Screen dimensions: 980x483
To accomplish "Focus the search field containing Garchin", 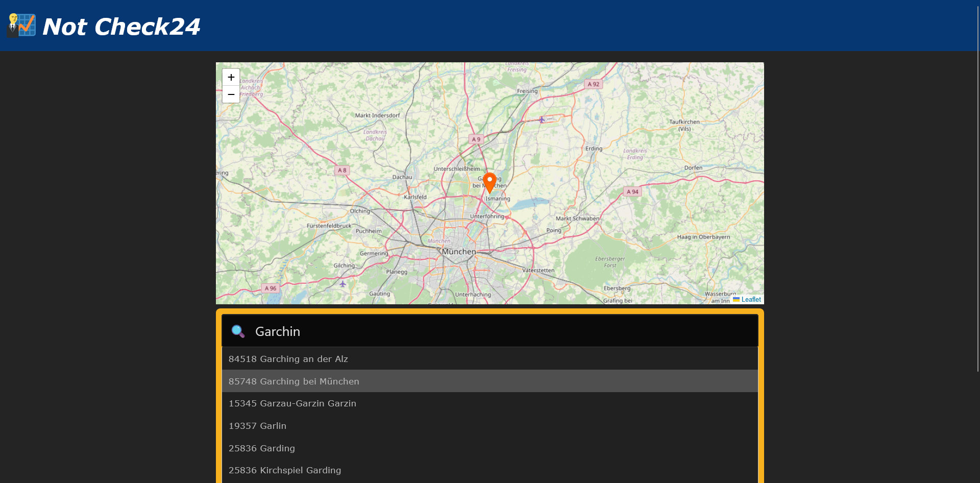I will point(490,331).
